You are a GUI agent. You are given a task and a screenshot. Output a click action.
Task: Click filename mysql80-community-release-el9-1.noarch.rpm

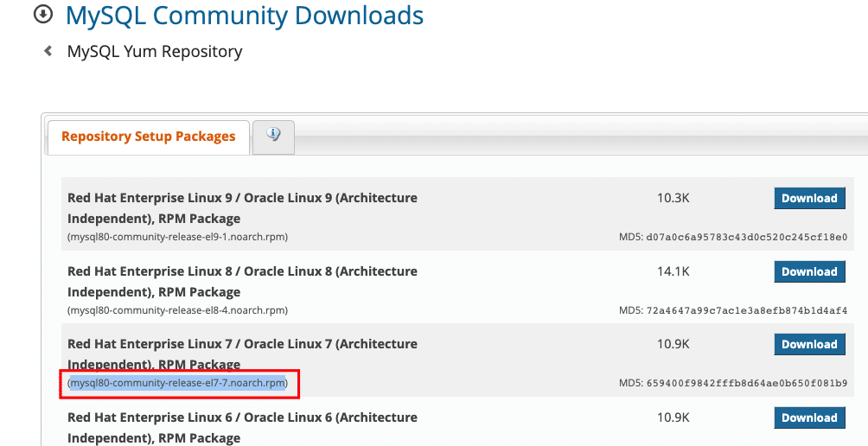pyautogui.click(x=178, y=237)
